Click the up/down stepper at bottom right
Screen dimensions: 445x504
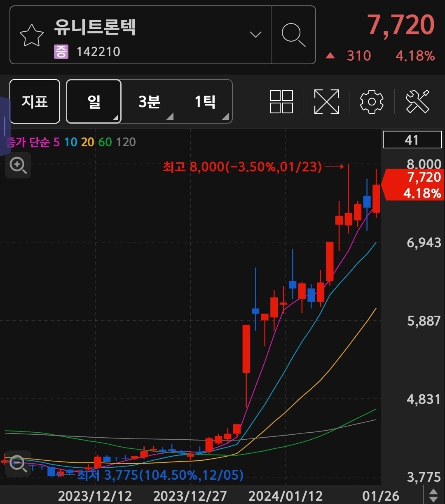[x=433, y=495]
